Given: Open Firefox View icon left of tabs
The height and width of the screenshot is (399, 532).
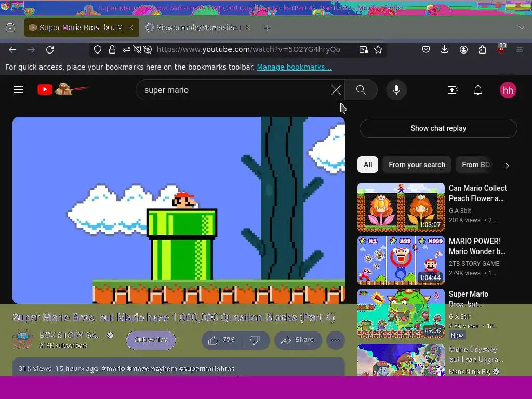Looking at the screenshot, I should [x=10, y=28].
